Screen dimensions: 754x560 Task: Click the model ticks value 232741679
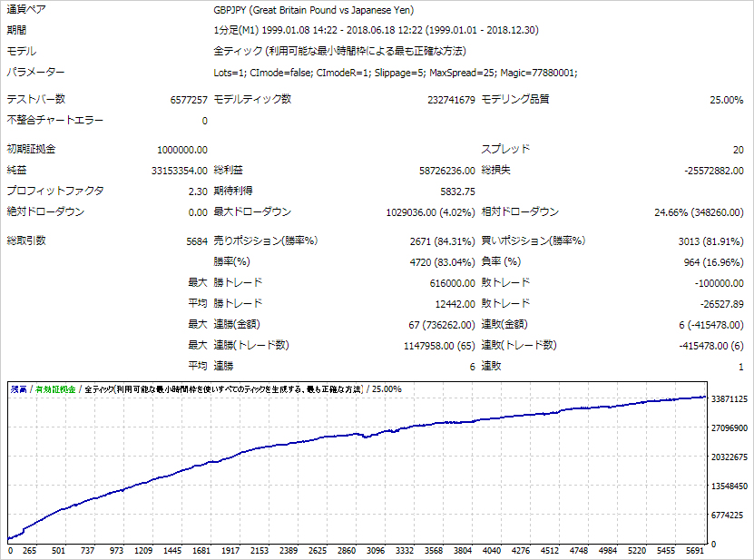[x=451, y=100]
